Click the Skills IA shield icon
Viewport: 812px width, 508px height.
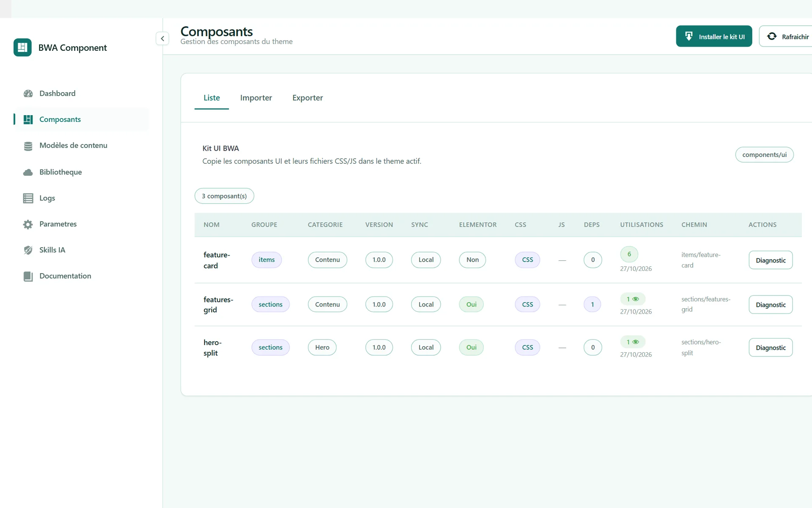[x=28, y=250]
